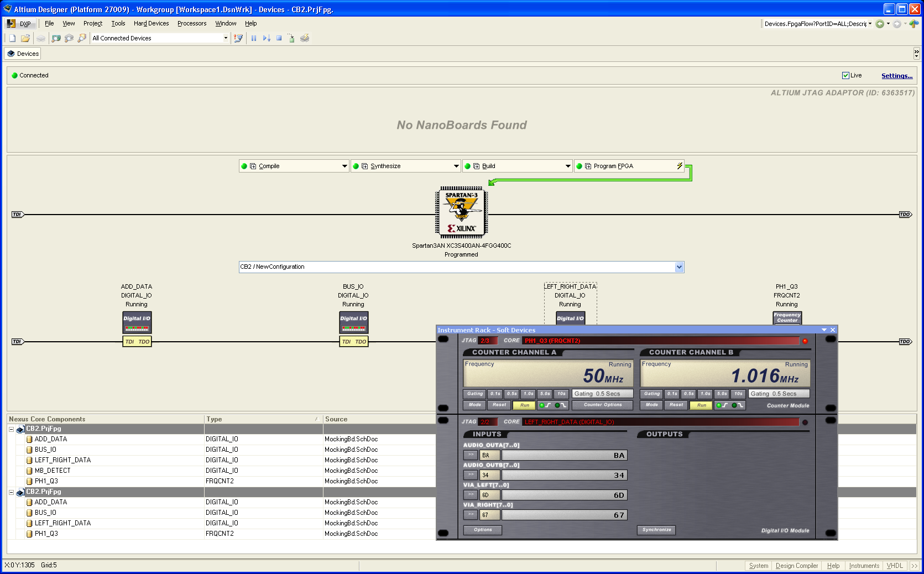The height and width of the screenshot is (574, 924).
Task: Open the CB2 / NewConfiguration dropdown
Action: [x=680, y=267]
